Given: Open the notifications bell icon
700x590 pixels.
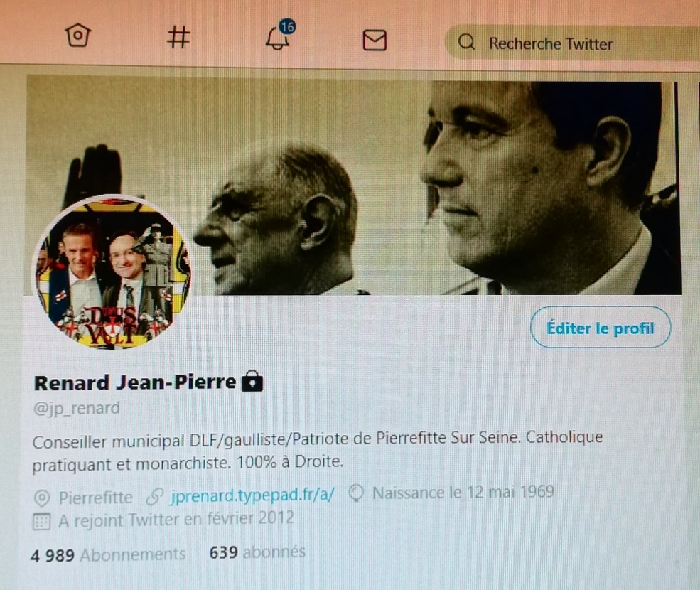Looking at the screenshot, I should click(277, 39).
